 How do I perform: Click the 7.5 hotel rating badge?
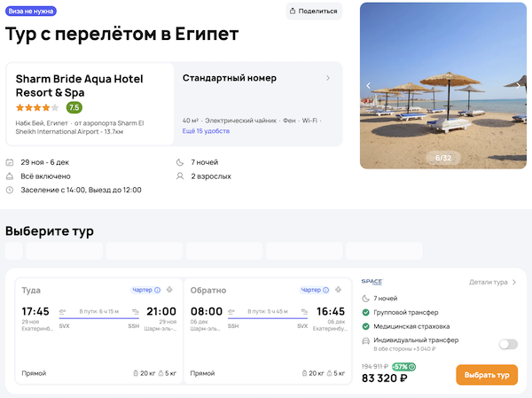click(74, 107)
